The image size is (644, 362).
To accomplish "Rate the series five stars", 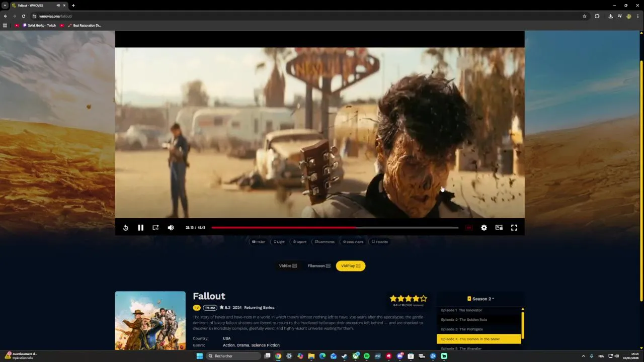I will coord(424,299).
